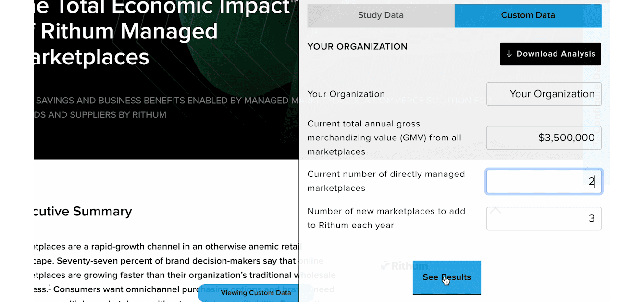Click the marketplaces to add field showing 3
The image size is (644, 302).
(544, 218)
